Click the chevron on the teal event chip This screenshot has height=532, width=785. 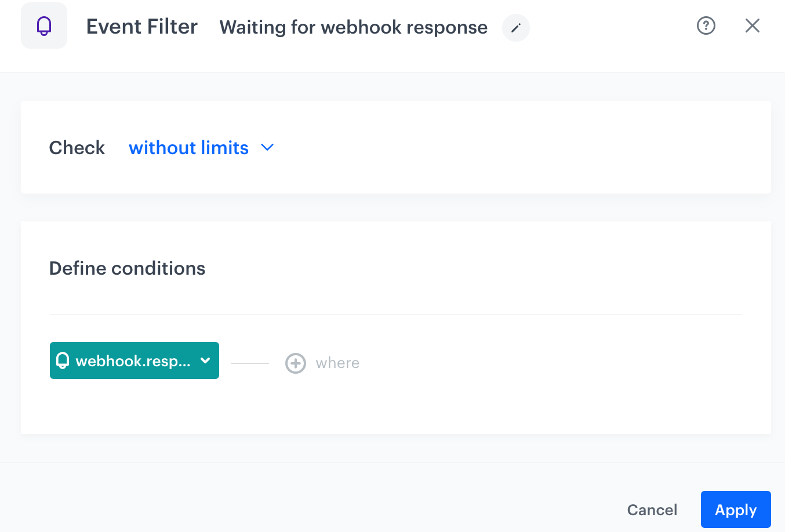(x=205, y=360)
